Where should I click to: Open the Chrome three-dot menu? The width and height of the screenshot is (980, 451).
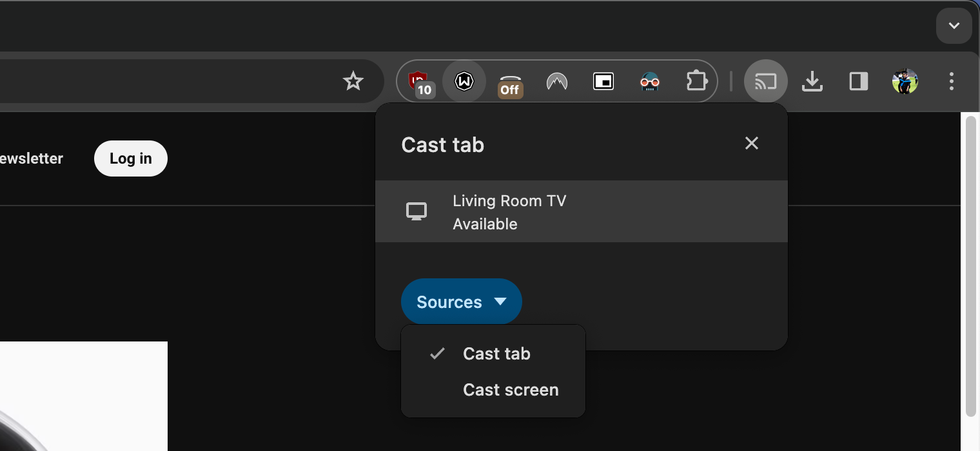[x=951, y=81]
